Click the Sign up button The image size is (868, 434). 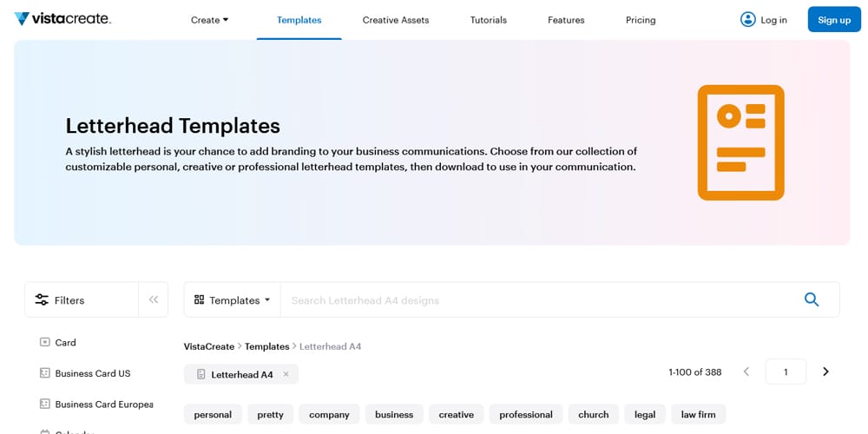click(x=834, y=20)
